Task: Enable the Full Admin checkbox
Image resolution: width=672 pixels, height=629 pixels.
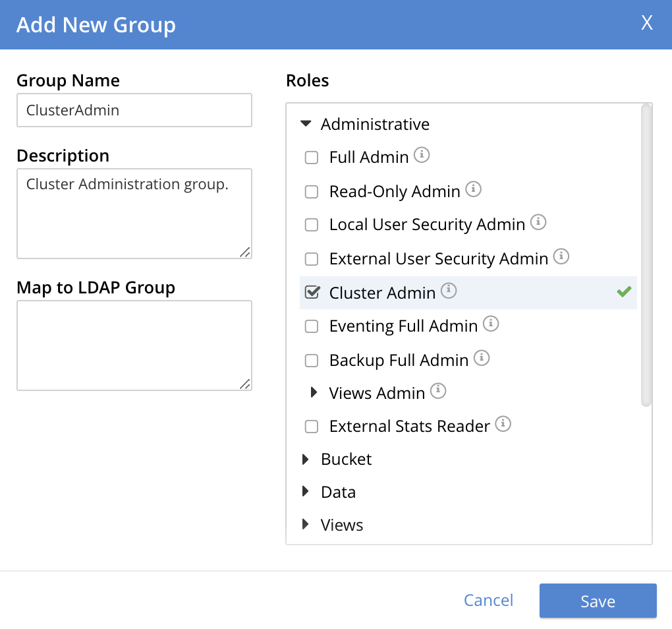Action: pyautogui.click(x=312, y=158)
